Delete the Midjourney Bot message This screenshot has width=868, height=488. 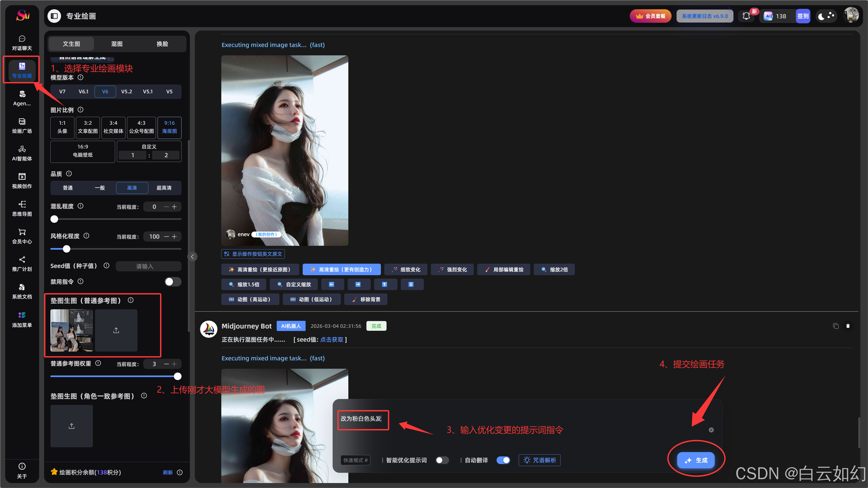pyautogui.click(x=848, y=326)
